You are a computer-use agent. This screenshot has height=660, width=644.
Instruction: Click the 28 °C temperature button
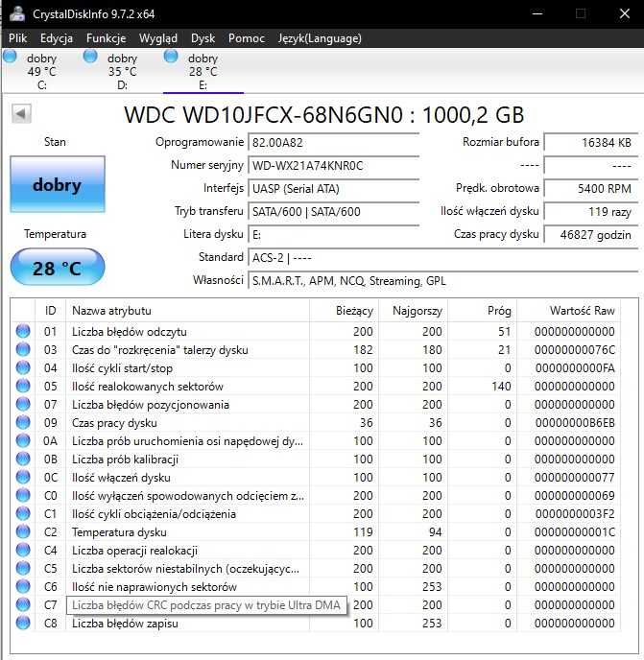[58, 268]
